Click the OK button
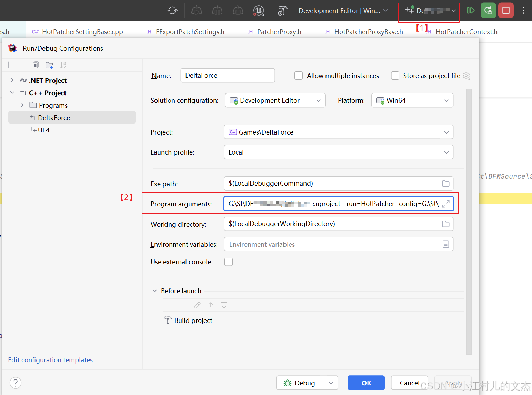Screen dimensions: 532x395 pos(366,383)
